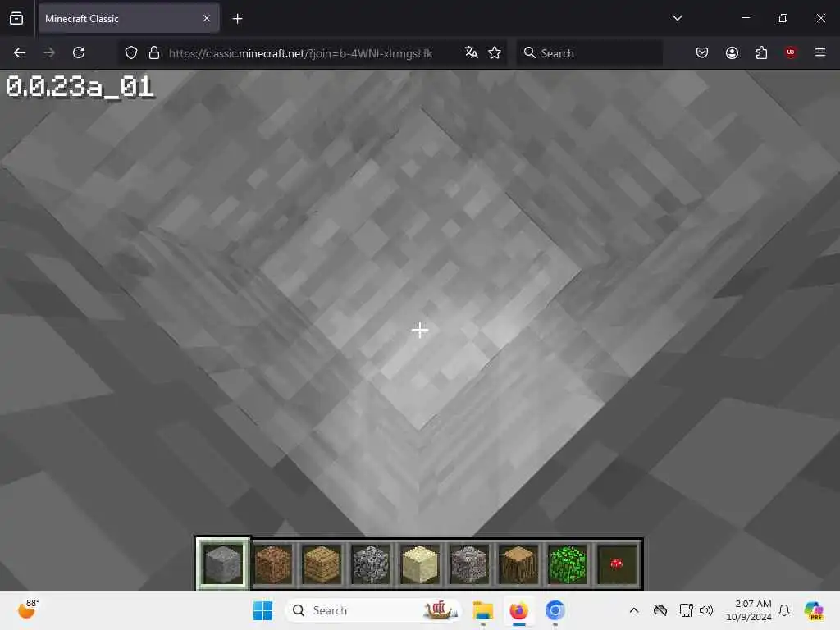Image resolution: width=840 pixels, height=630 pixels.
Task: Open Copilot preview icon
Action: [814, 610]
